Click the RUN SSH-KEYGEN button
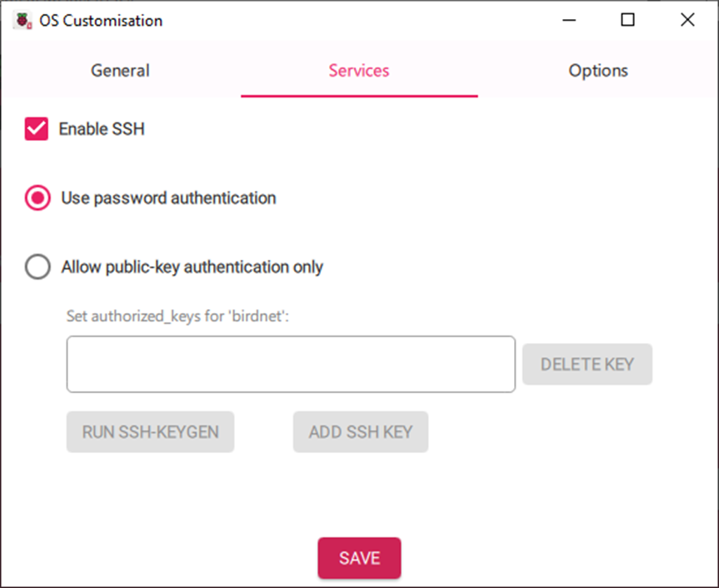The width and height of the screenshot is (719, 588). pos(151,432)
